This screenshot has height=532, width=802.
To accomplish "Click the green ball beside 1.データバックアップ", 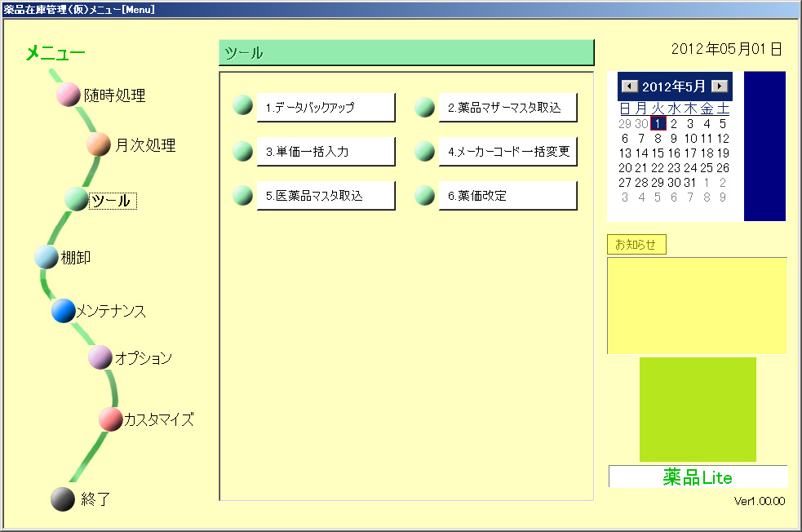I will click(x=242, y=105).
